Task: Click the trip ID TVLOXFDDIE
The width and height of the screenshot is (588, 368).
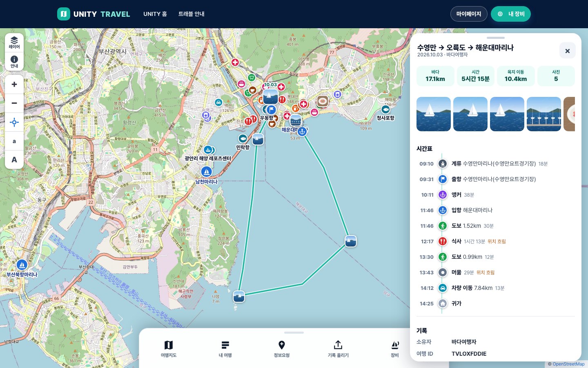Action: click(x=469, y=354)
